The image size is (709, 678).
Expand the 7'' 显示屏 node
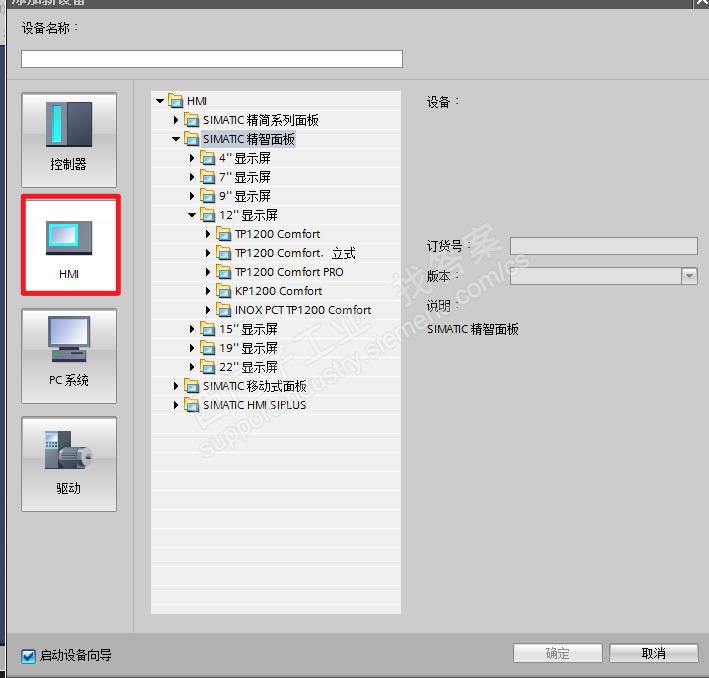[x=192, y=177]
